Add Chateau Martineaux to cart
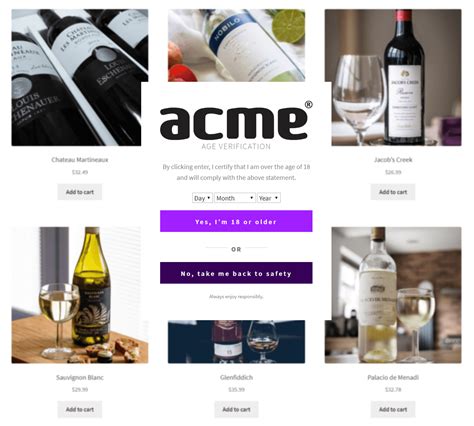 click(80, 192)
